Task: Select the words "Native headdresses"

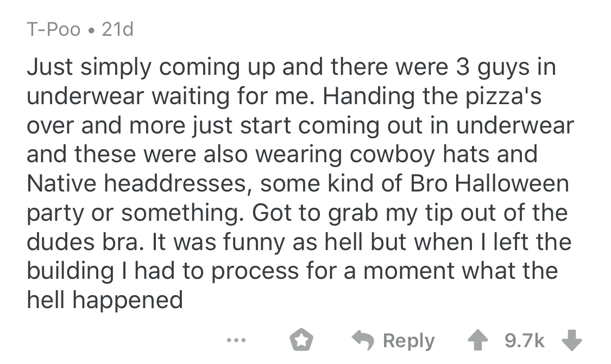Action: (139, 183)
